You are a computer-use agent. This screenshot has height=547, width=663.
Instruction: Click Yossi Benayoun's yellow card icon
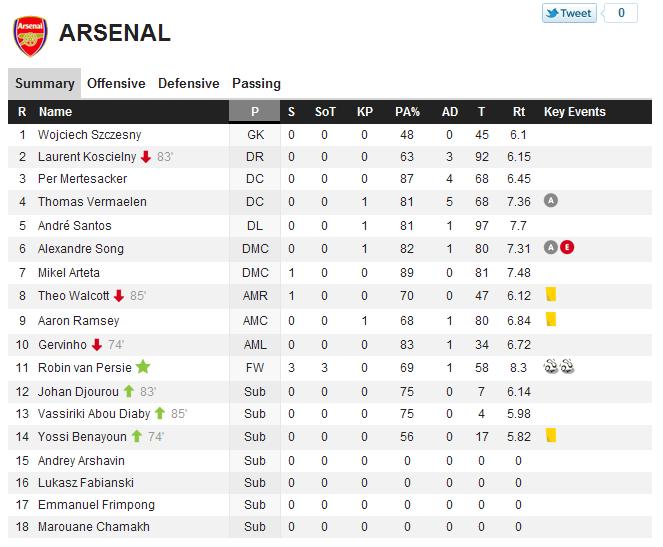pyautogui.click(x=550, y=435)
